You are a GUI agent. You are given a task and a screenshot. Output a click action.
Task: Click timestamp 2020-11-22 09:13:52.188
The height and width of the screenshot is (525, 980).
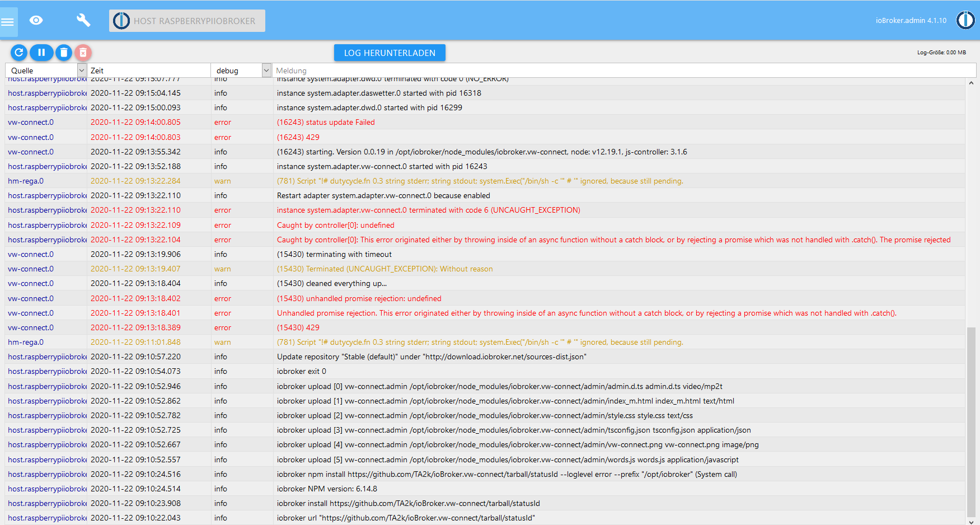(135, 166)
